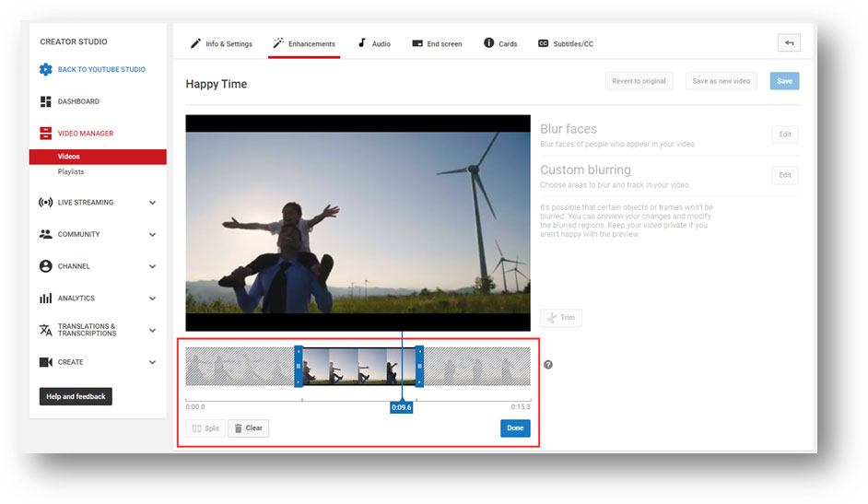Click the 0:09.6 playhead marker

pos(402,407)
